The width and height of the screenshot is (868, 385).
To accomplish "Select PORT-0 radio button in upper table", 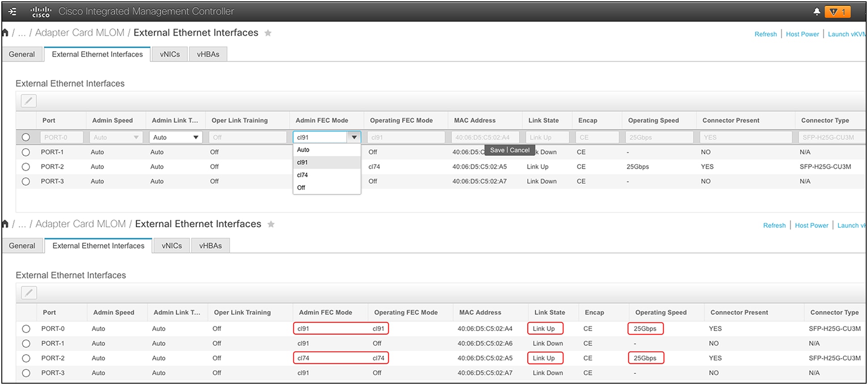I will [x=26, y=138].
